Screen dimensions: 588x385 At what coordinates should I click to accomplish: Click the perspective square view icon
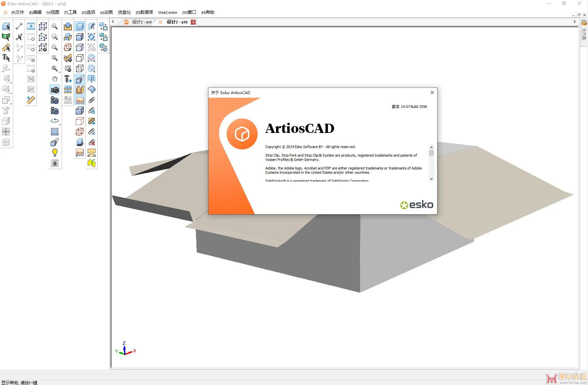click(x=55, y=132)
